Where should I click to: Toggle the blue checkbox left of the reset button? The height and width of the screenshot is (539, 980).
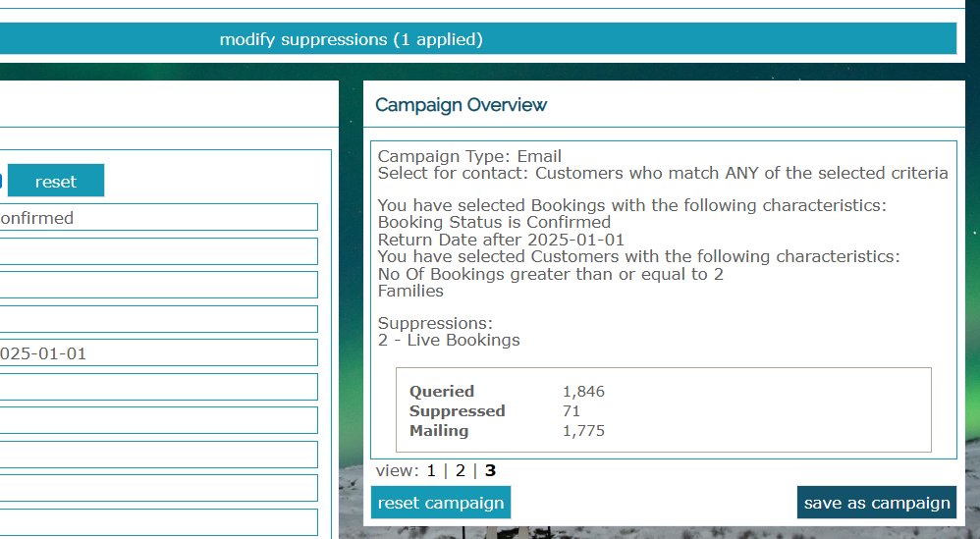click(1, 181)
